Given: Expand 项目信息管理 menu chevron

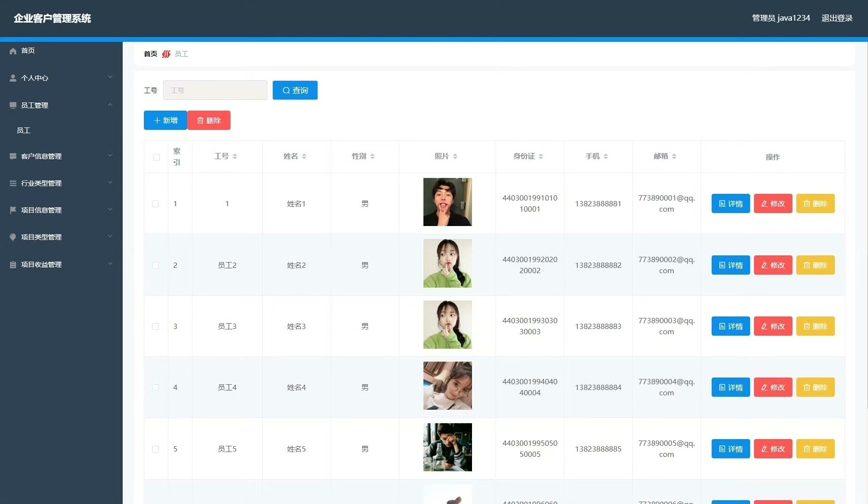Looking at the screenshot, I should tap(110, 209).
